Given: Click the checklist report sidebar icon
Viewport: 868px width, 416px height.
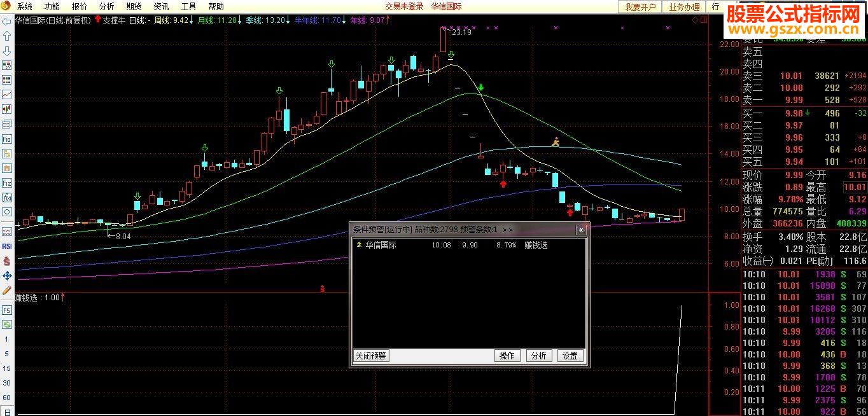Looking at the screenshot, I should tap(7, 65).
